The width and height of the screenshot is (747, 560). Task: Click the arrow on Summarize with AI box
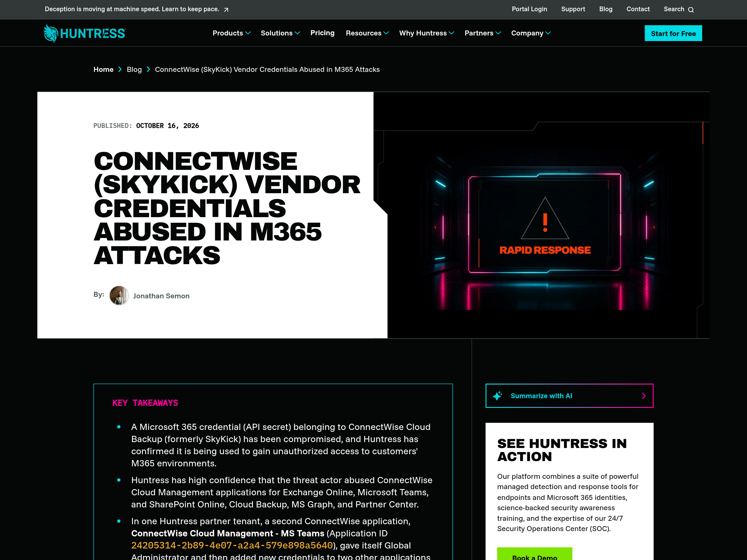644,396
